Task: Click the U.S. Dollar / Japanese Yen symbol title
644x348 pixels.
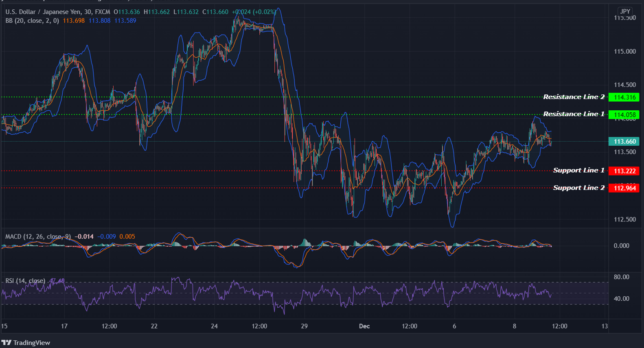Action: click(x=57, y=12)
